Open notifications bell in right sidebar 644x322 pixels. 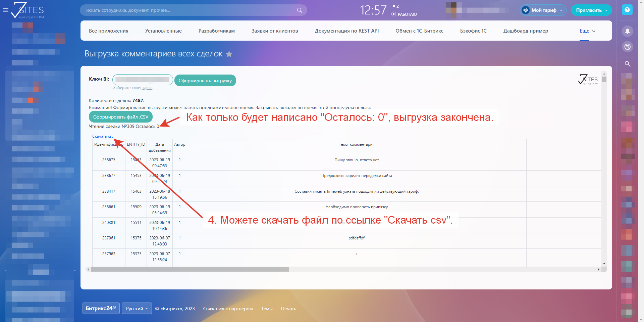627,31
